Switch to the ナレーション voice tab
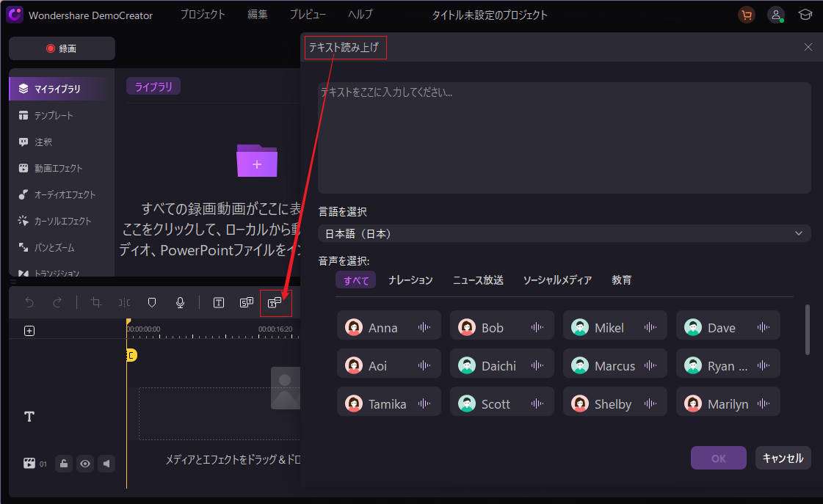823x504 pixels. tap(410, 280)
